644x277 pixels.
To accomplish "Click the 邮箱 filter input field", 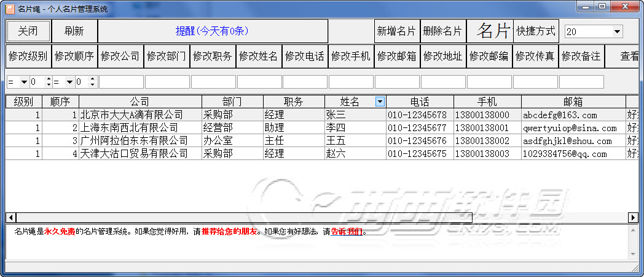I will [397, 82].
